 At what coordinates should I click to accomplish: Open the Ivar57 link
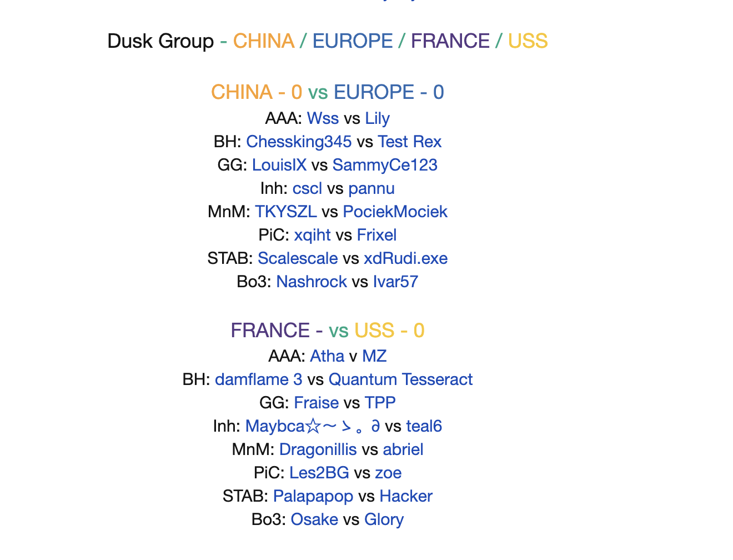click(x=395, y=282)
